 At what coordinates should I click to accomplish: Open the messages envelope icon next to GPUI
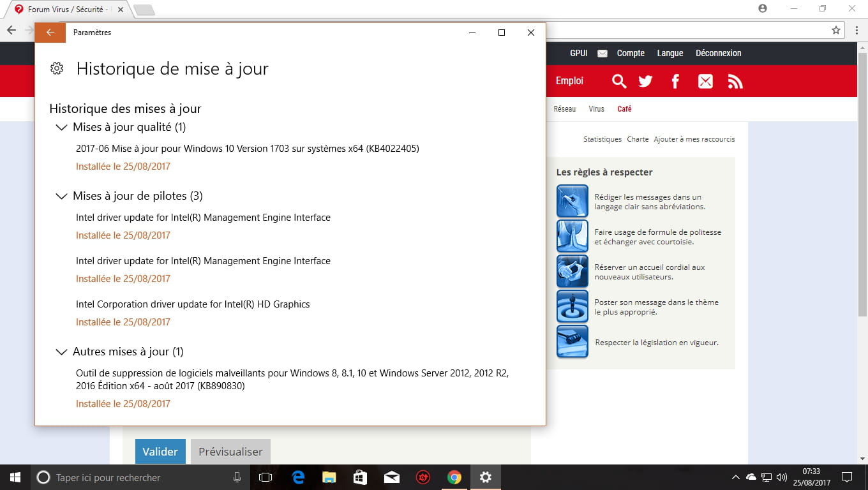pos(602,54)
